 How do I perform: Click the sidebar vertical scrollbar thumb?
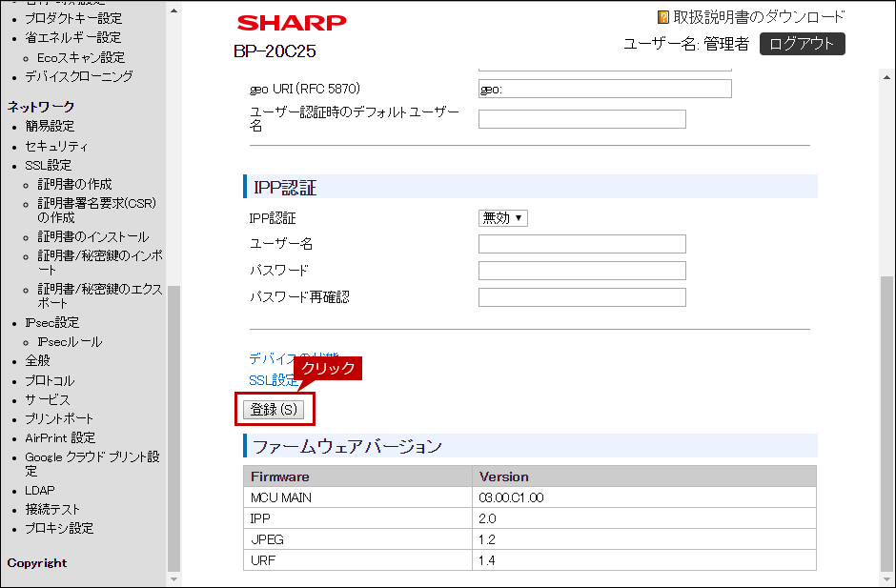[173, 429]
